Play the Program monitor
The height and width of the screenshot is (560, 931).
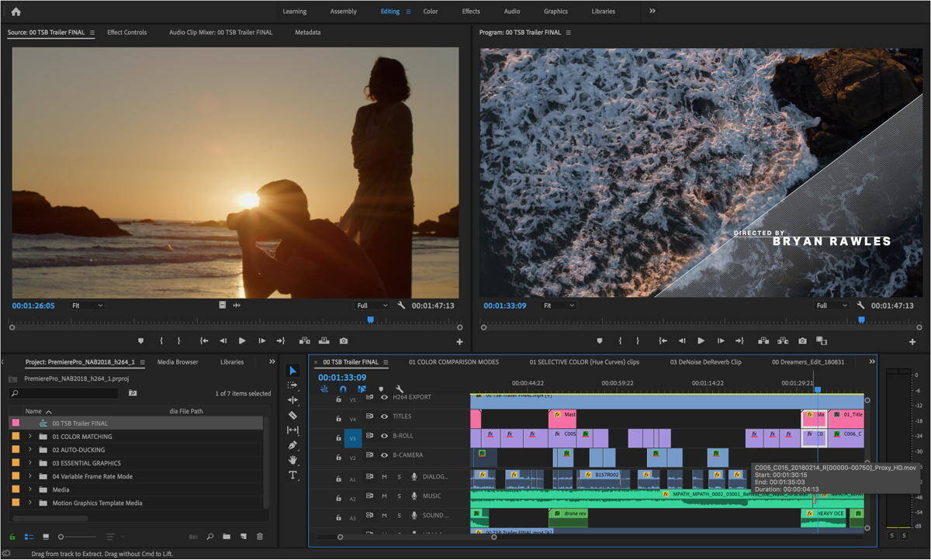pyautogui.click(x=701, y=340)
